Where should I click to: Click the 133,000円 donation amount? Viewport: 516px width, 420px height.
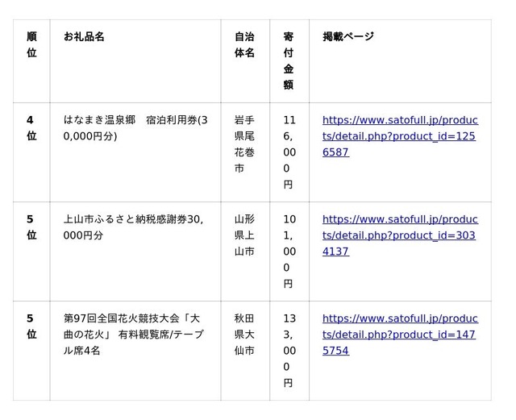289,350
